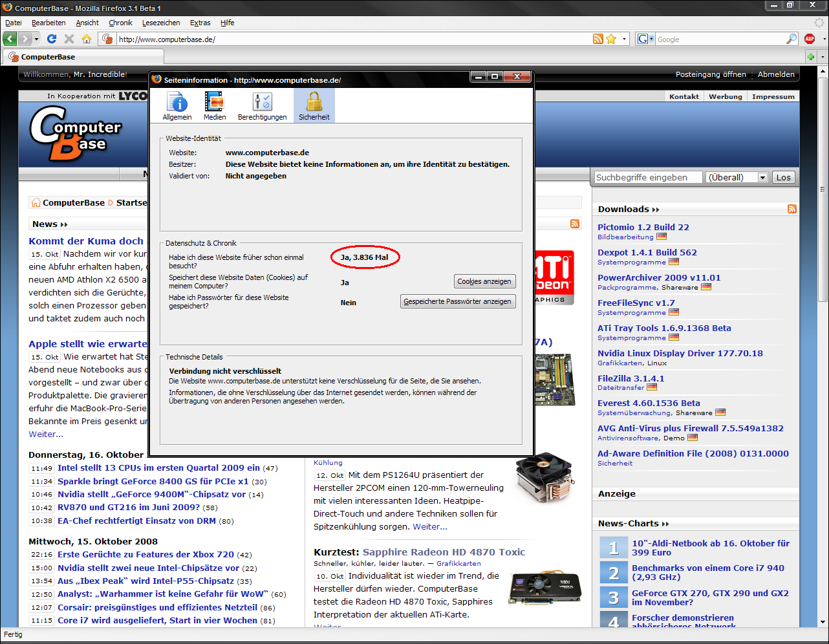Click the Adblock Plus ABP icon
Image resolution: width=829 pixels, height=644 pixels.
click(810, 39)
